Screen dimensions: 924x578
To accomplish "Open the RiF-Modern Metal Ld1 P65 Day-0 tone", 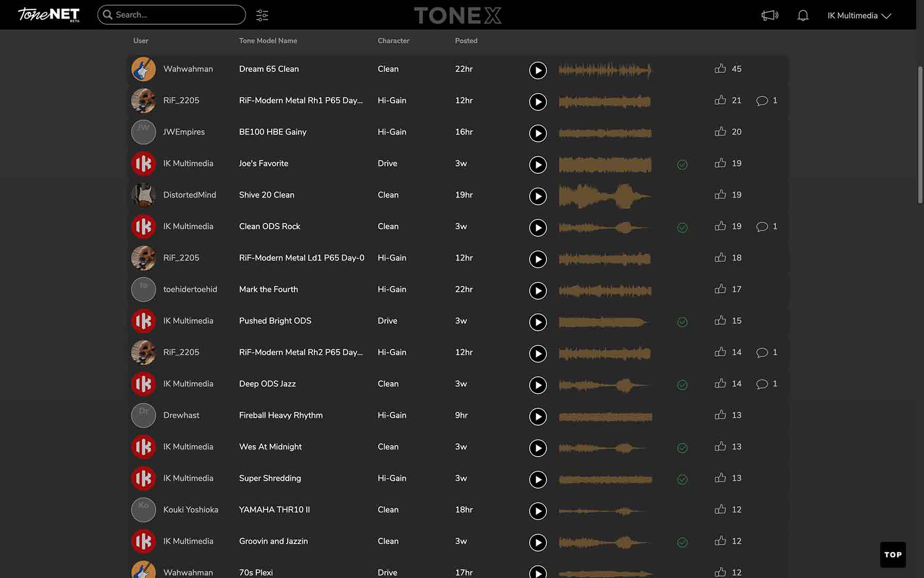I will (302, 258).
